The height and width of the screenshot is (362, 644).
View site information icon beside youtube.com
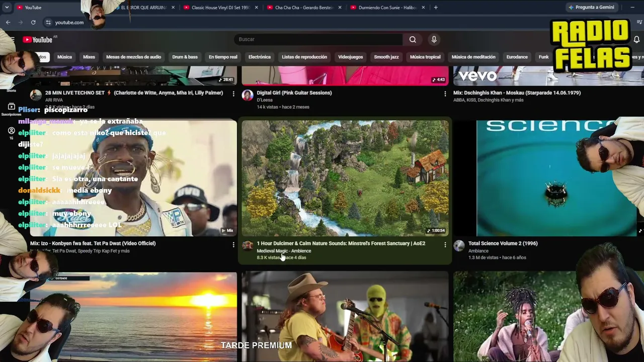pos(48,23)
